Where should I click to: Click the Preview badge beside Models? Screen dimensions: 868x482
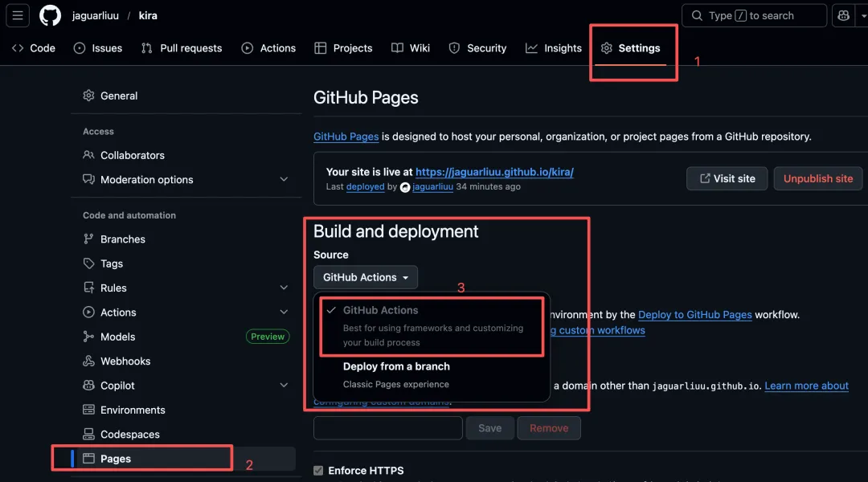[x=268, y=337]
